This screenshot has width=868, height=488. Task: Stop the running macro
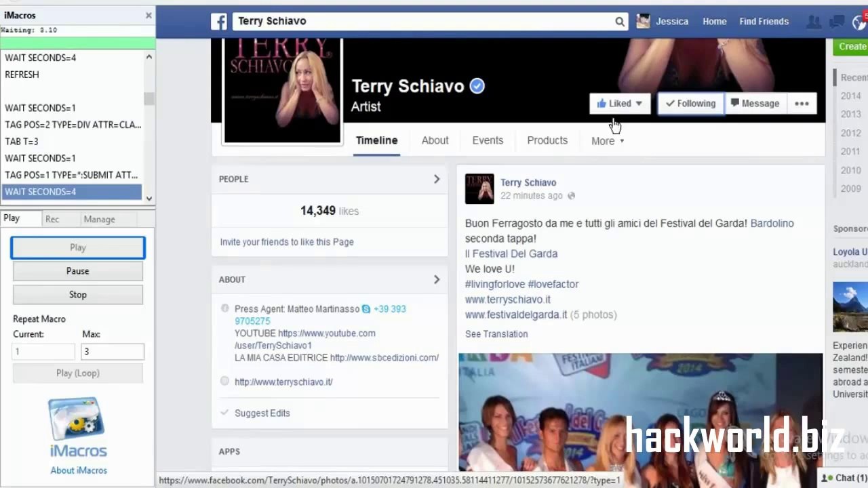pos(78,295)
